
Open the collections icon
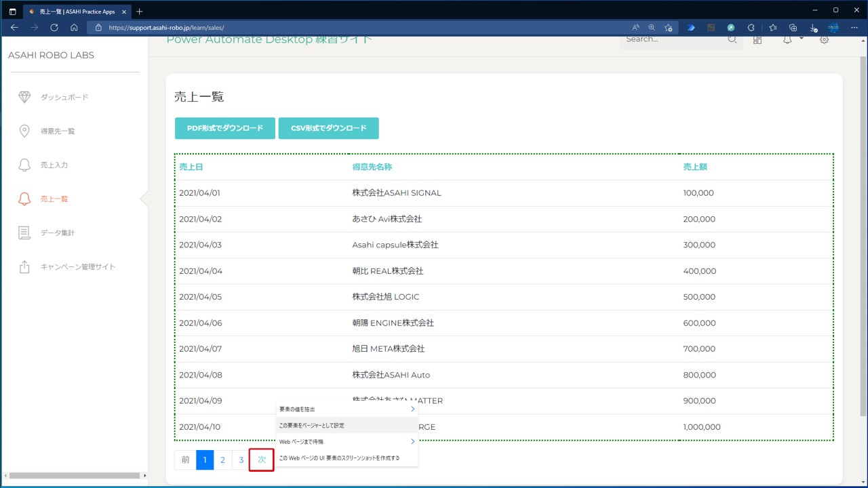click(793, 28)
